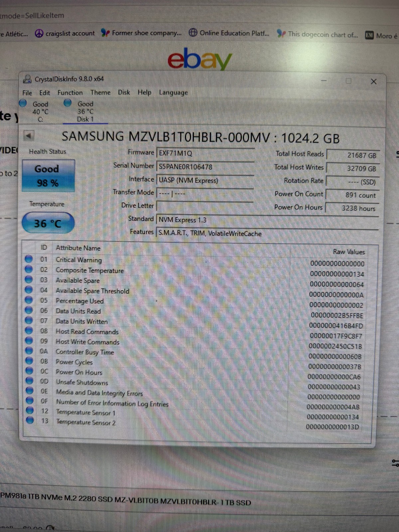Close the CrystalDiskInfo window
The height and width of the screenshot is (532, 399).
(373, 81)
